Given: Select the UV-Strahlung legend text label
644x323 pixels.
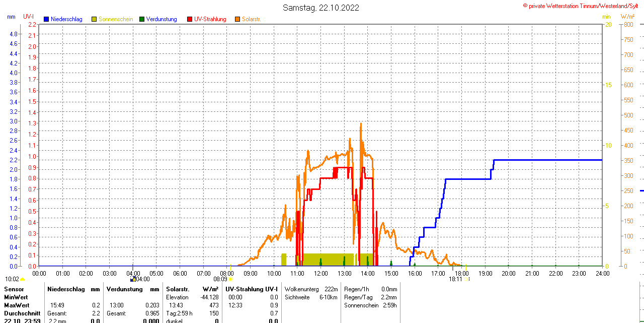Looking at the screenshot, I should click(210, 19).
